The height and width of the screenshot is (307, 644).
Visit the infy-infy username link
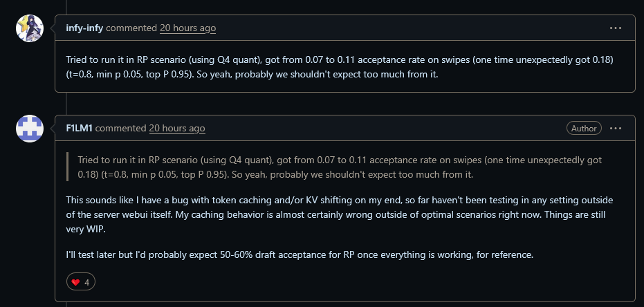(84, 28)
